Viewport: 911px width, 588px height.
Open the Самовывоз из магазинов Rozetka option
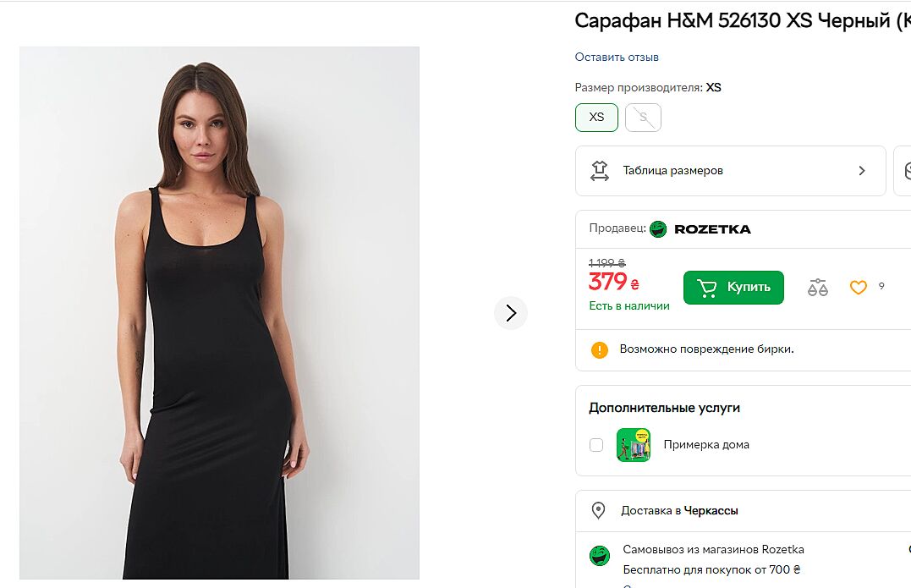[713, 550]
